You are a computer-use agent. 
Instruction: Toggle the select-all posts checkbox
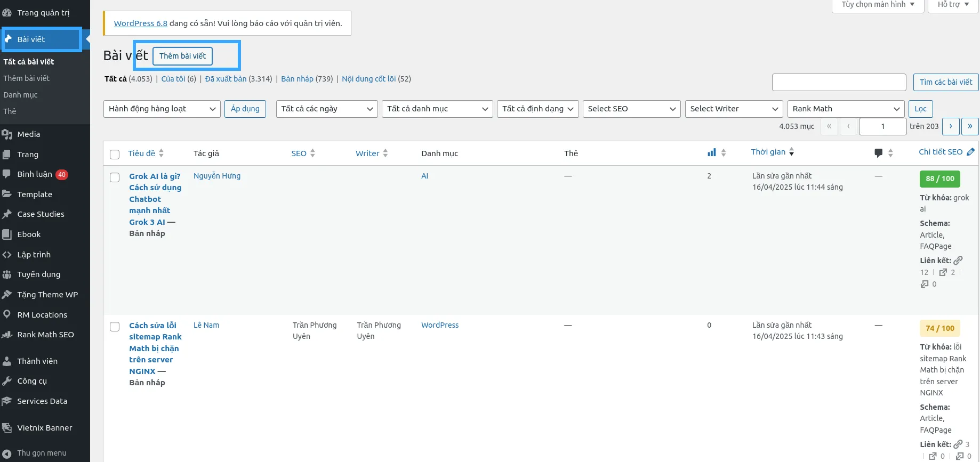(115, 155)
